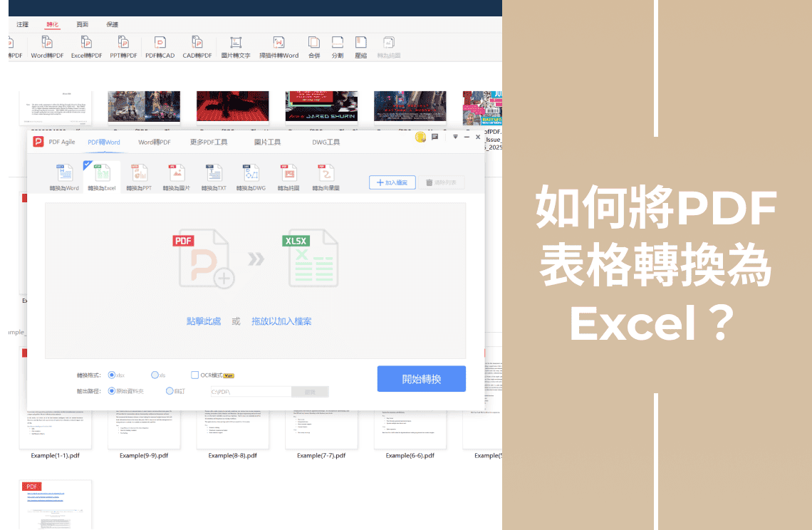The height and width of the screenshot is (530, 812).
Task: Launch 圖片轉文字 OCR tool
Action: 236,48
